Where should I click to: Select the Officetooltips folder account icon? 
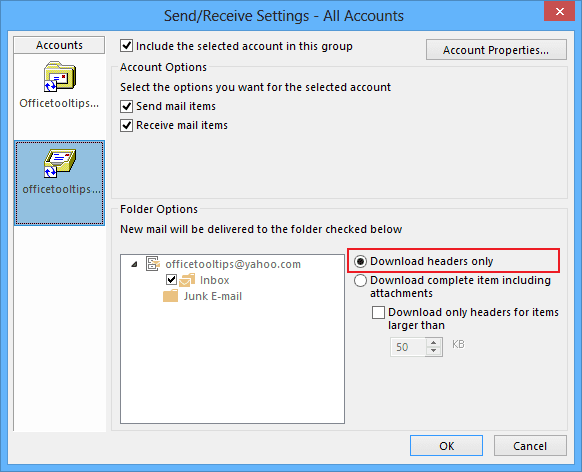click(59, 77)
